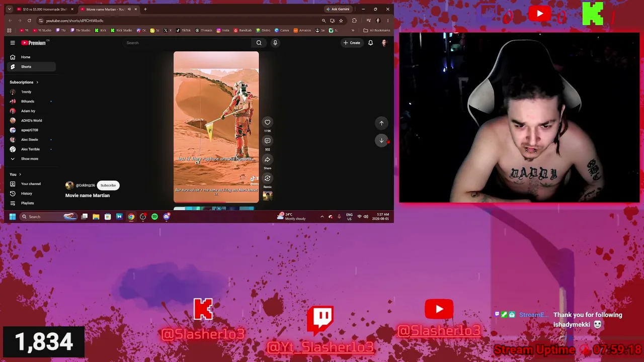Switch to the "$10 vs $5,000 Homemade" tab
Screen dimensions: 644x362
click(x=45, y=9)
